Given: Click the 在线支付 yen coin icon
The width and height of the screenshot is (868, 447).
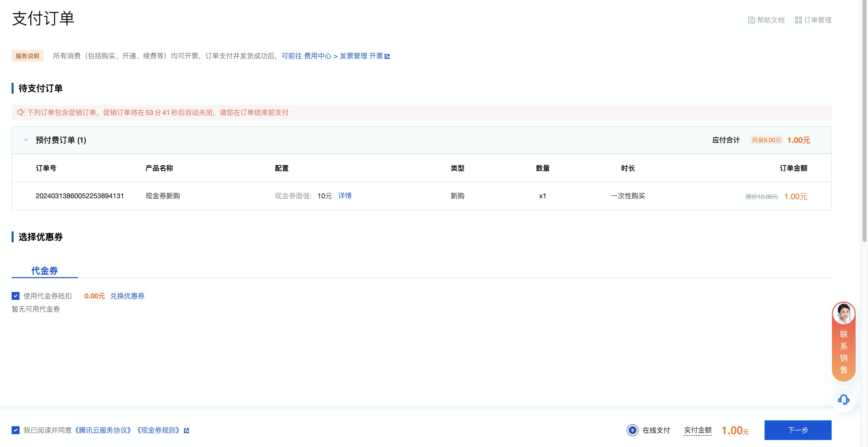Looking at the screenshot, I should coord(632,430).
